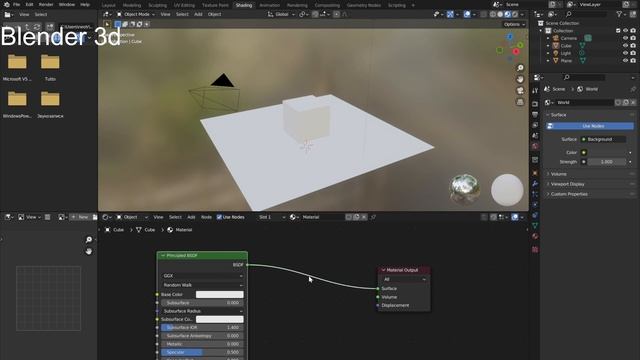The width and height of the screenshot is (640, 360).
Task: Hide the Cube in the viewport via its eye
Action: pyautogui.click(x=625, y=46)
